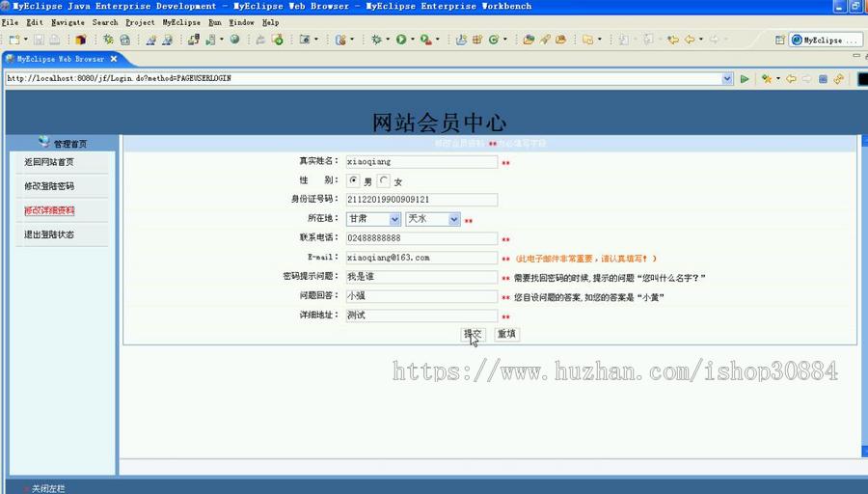Open the File menu
Viewport: 868px width, 494px height.
click(10, 22)
